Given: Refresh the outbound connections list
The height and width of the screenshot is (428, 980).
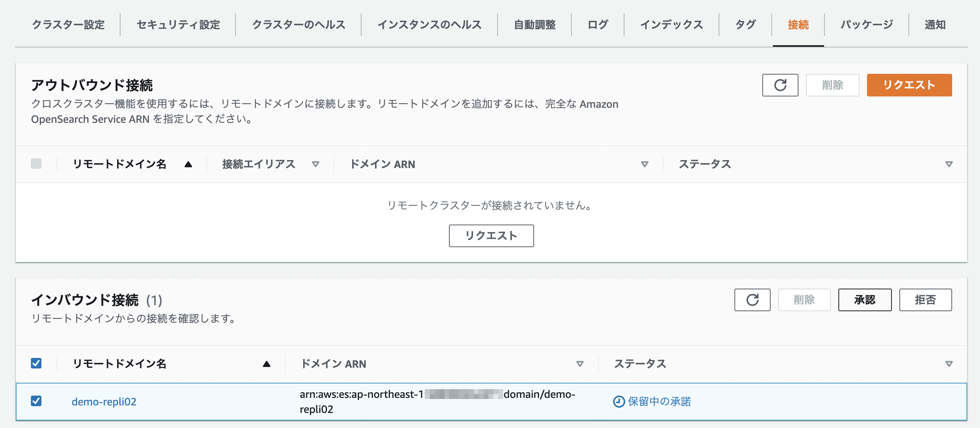Looking at the screenshot, I should pyautogui.click(x=780, y=85).
